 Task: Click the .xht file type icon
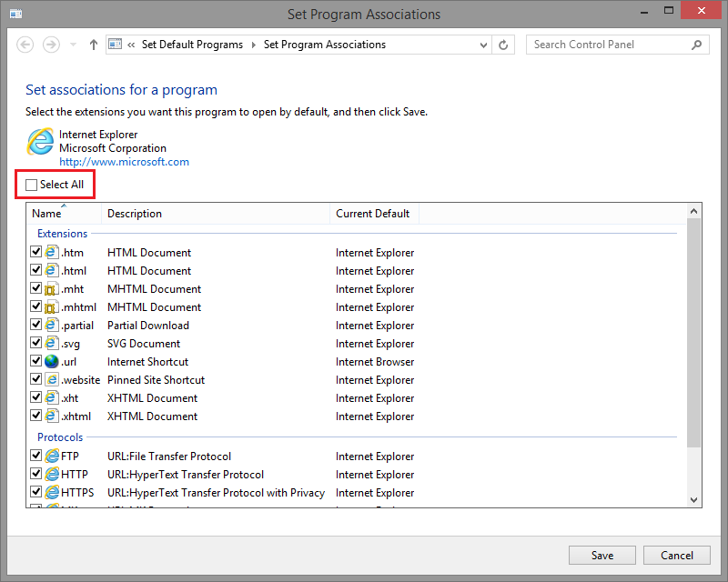52,397
